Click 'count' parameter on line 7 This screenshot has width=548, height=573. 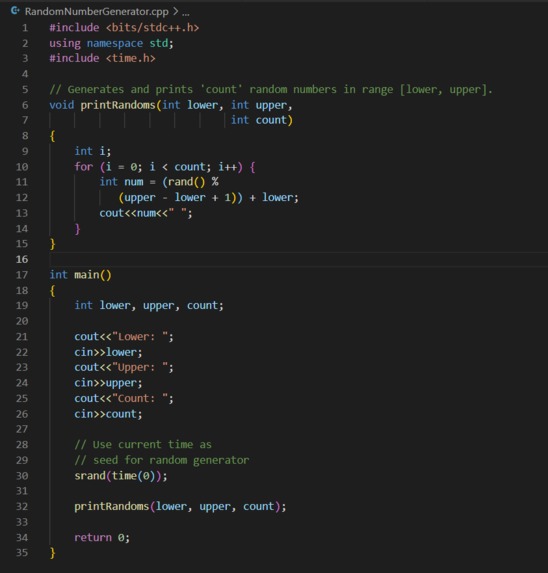(x=271, y=120)
